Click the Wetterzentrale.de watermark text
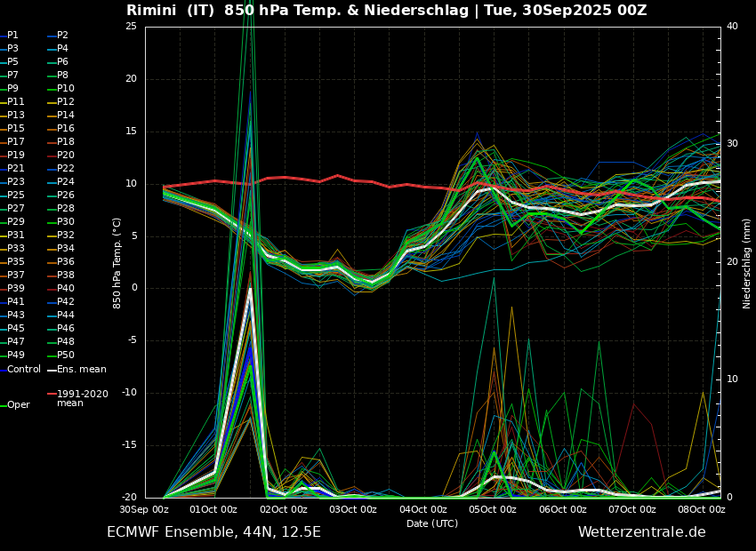 pyautogui.click(x=641, y=532)
